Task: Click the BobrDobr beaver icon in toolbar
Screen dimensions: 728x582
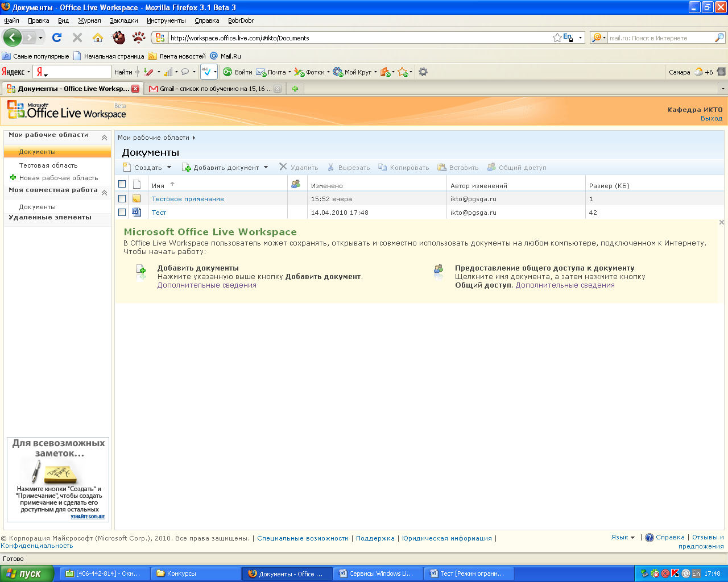Action: point(118,38)
